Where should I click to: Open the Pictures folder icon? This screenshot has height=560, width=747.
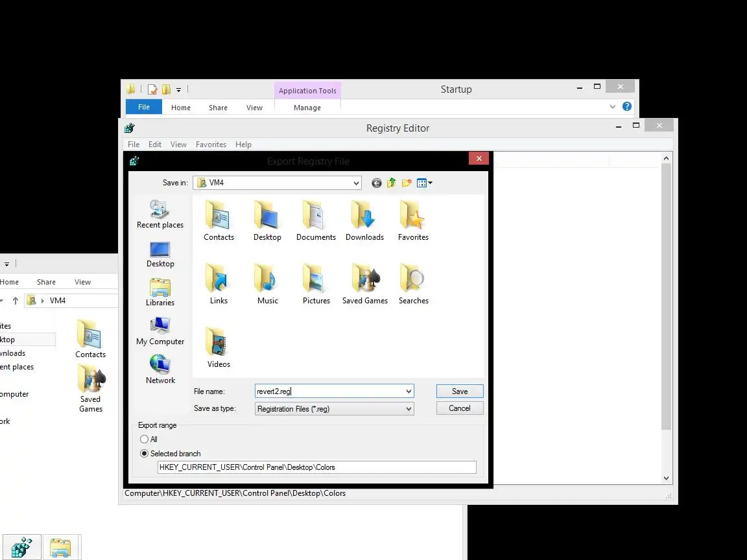(316, 284)
